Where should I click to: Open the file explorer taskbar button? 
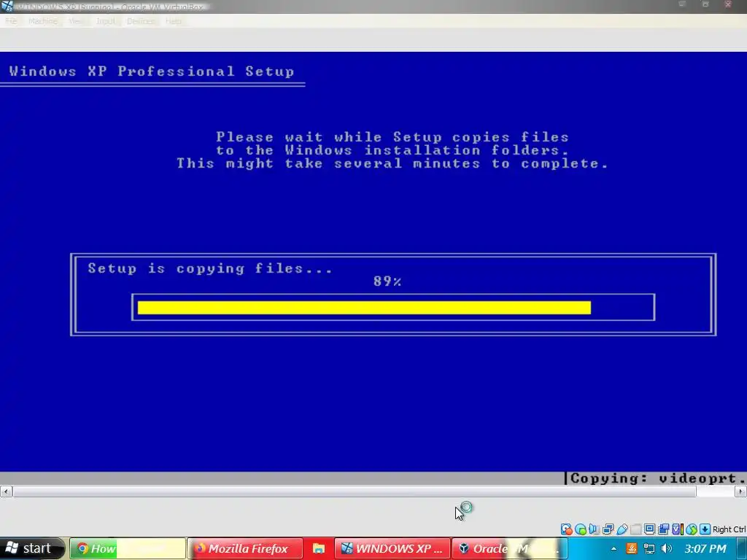tap(319, 548)
